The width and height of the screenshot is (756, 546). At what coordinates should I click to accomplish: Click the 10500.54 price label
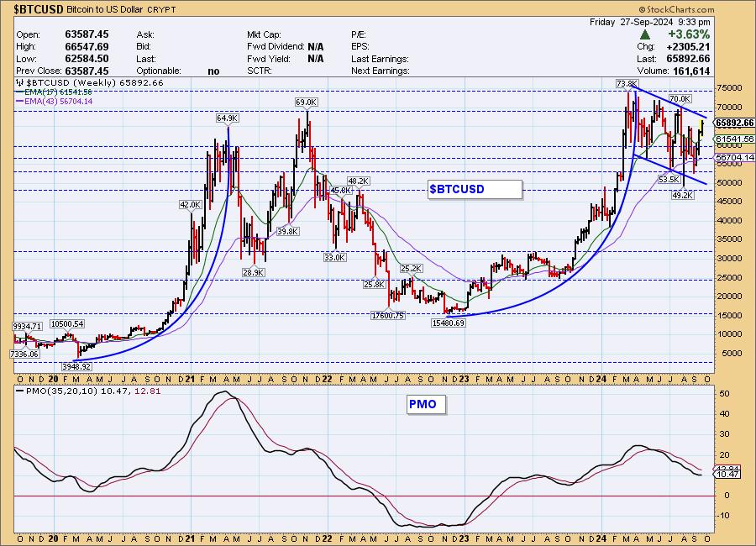pyautogui.click(x=67, y=324)
